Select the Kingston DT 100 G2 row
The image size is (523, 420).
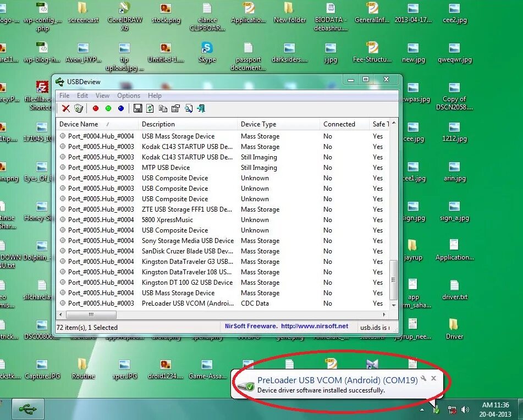222,283
